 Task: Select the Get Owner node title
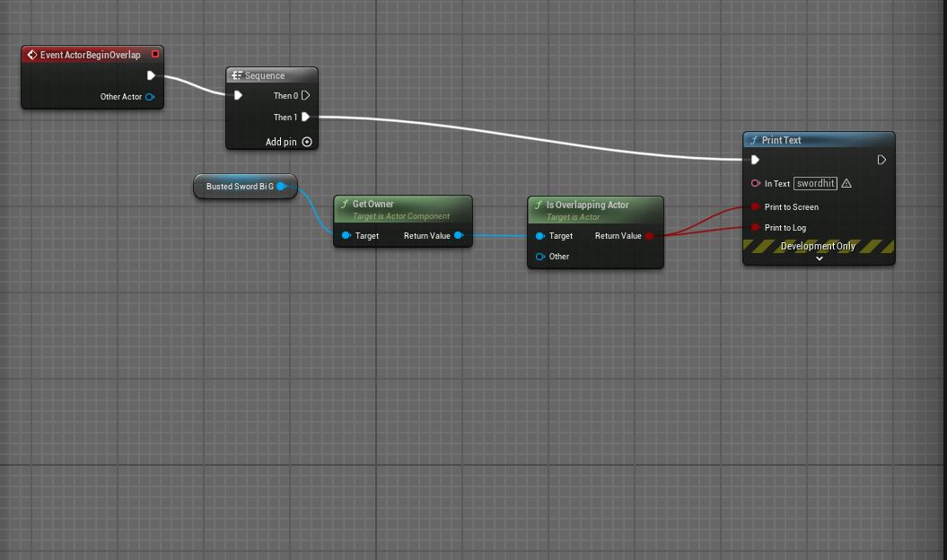[373, 205]
